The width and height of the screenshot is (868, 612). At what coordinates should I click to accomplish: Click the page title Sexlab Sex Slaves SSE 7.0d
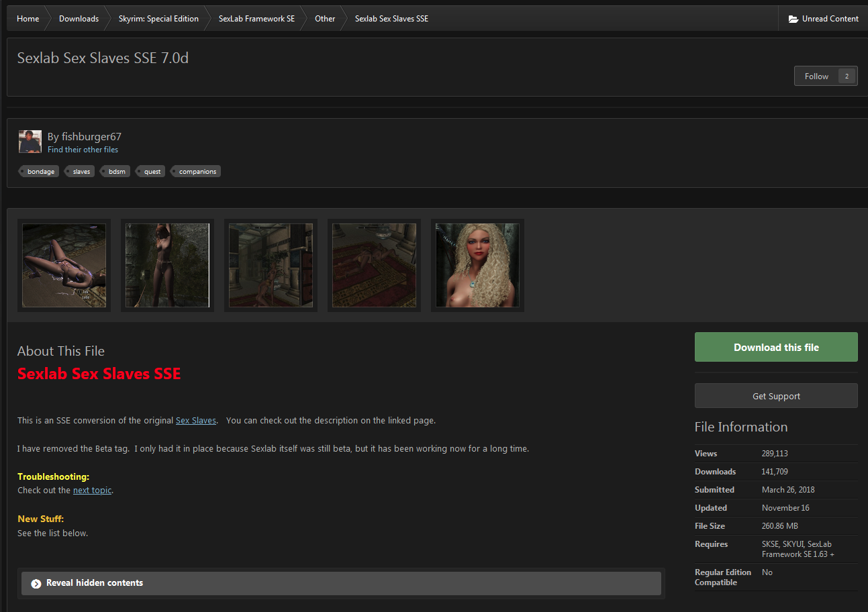pyautogui.click(x=103, y=58)
